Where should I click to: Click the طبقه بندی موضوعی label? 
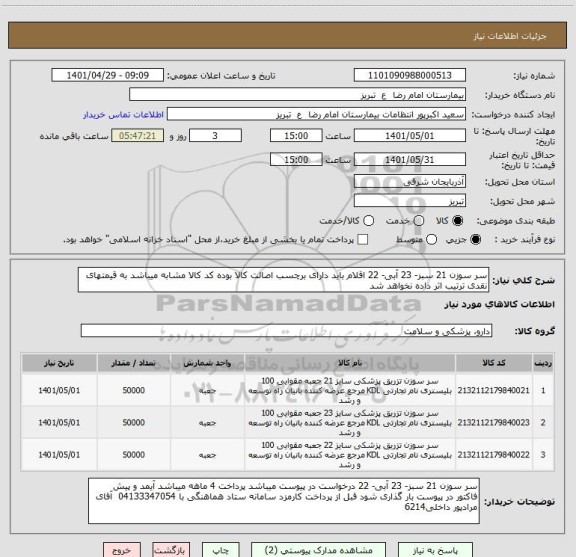(516, 221)
